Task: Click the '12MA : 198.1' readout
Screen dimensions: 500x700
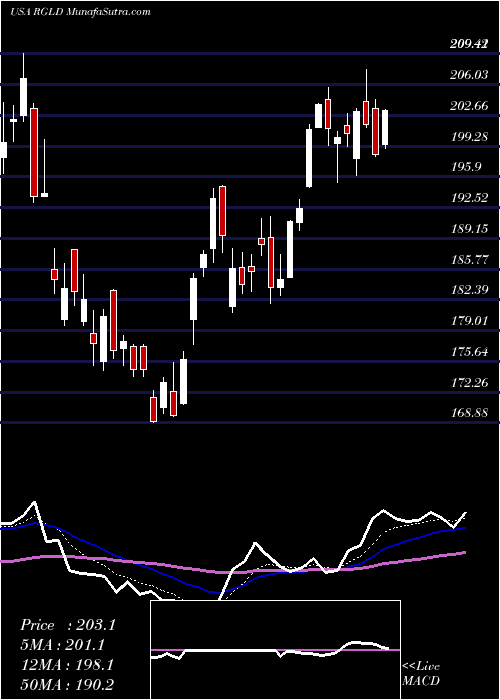Action: pyautogui.click(x=67, y=665)
